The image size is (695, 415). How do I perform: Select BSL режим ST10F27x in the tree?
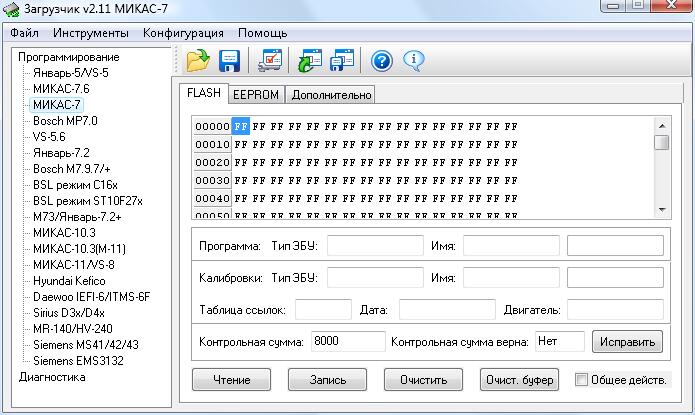[x=88, y=201]
